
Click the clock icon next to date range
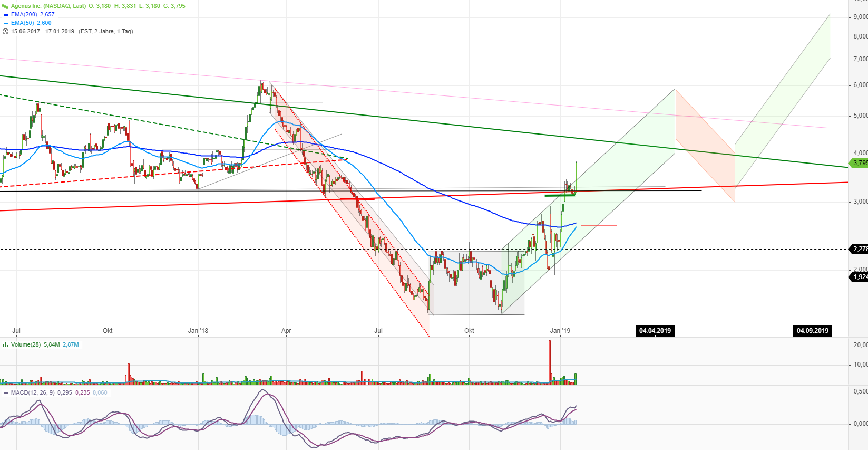(5, 32)
